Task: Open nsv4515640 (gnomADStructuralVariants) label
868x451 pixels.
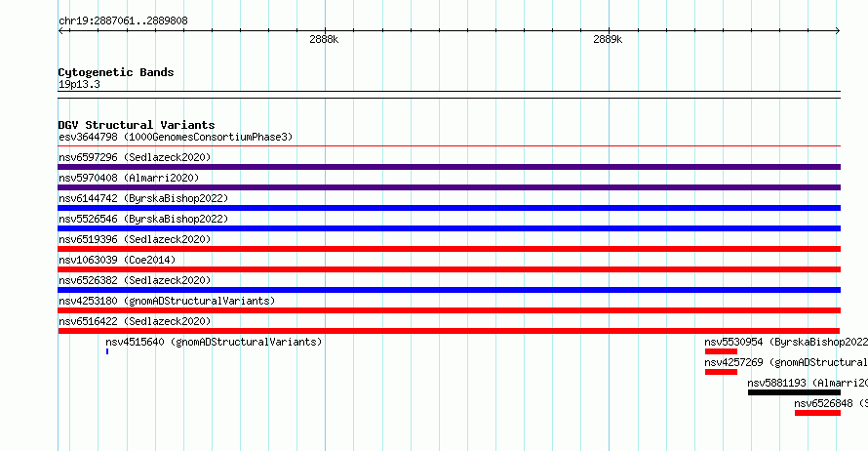Action: pos(214,342)
